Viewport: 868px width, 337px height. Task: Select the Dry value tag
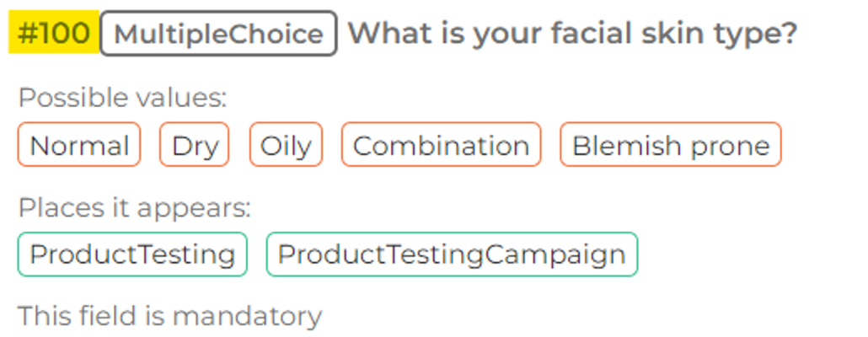tap(195, 145)
